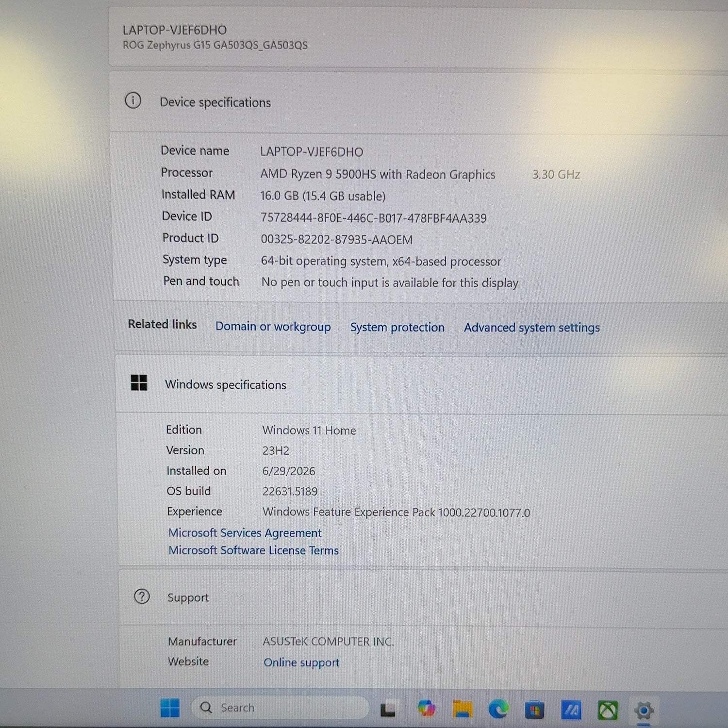Select the OS build value 22631.5189
The image size is (728, 728).
point(290,492)
